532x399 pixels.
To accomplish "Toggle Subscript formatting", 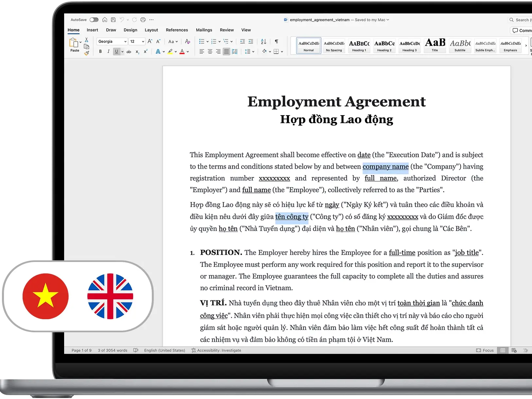I will pyautogui.click(x=137, y=52).
